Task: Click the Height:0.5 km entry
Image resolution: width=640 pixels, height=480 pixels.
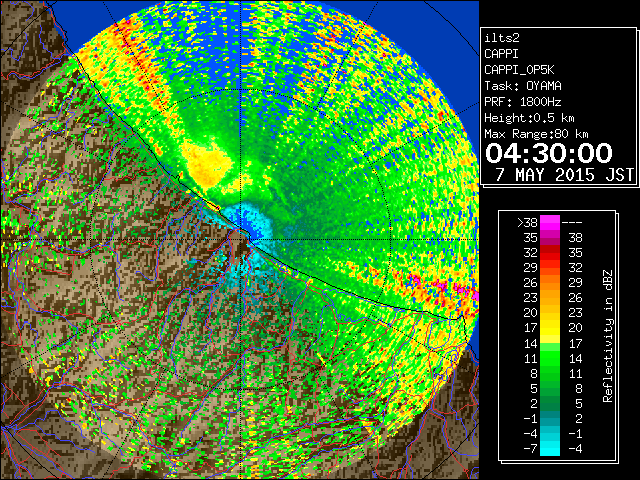Action: [529, 118]
